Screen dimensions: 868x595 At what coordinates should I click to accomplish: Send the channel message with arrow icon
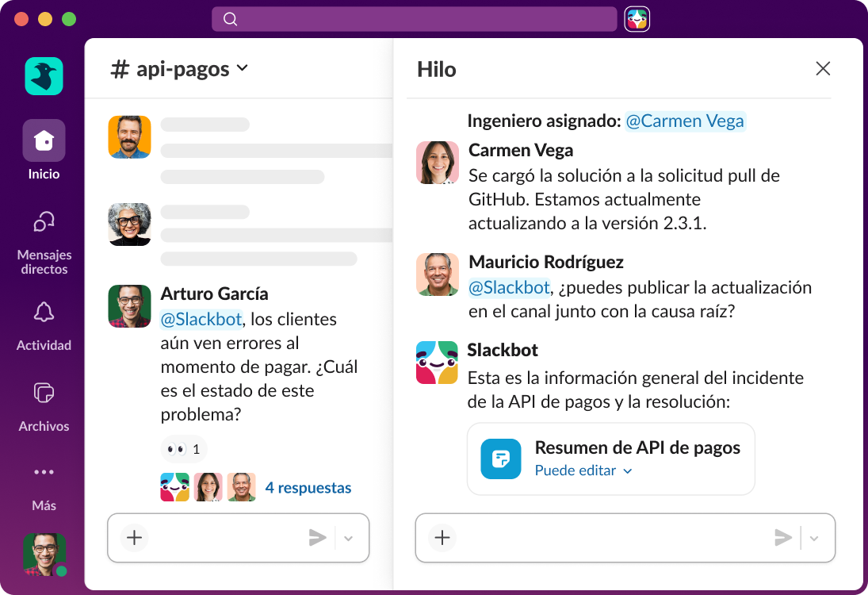pyautogui.click(x=317, y=537)
